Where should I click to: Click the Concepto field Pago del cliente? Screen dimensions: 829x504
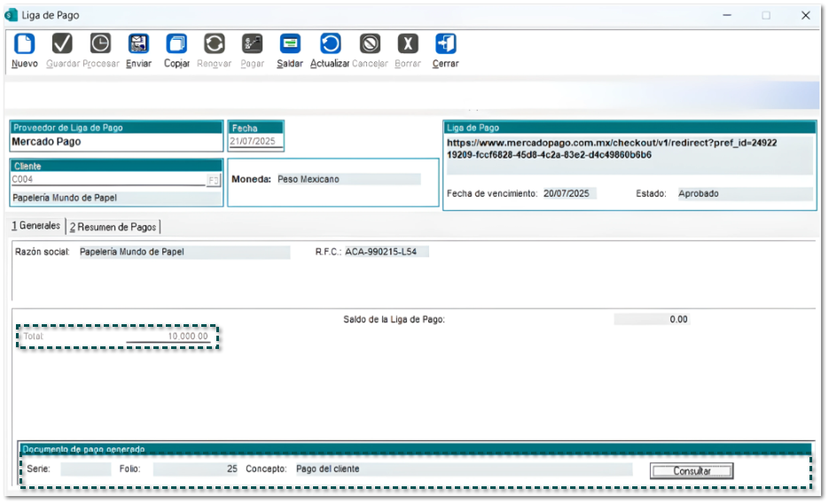463,469
